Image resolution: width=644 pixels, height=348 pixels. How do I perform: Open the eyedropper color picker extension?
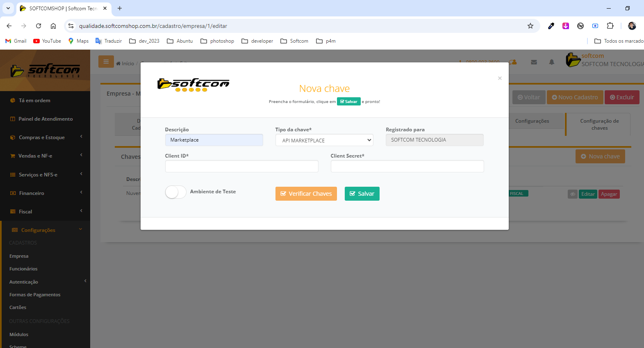(551, 26)
